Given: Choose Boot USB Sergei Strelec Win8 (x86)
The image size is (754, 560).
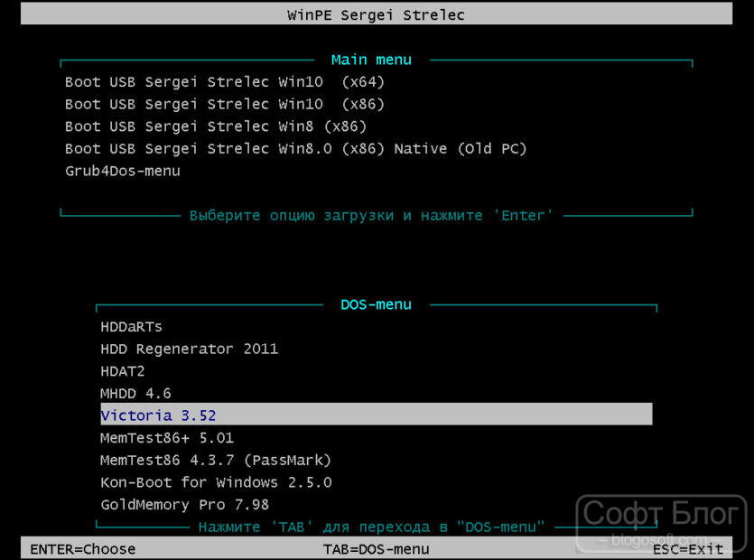Looking at the screenshot, I should coord(216,126).
